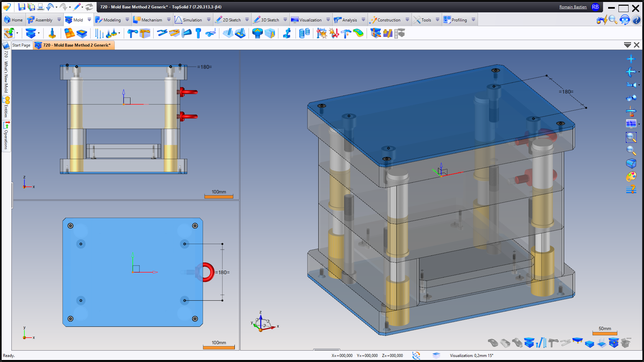The image size is (644, 362).
Task: Click the mold base plates icon
Action: pyautogui.click(x=31, y=33)
